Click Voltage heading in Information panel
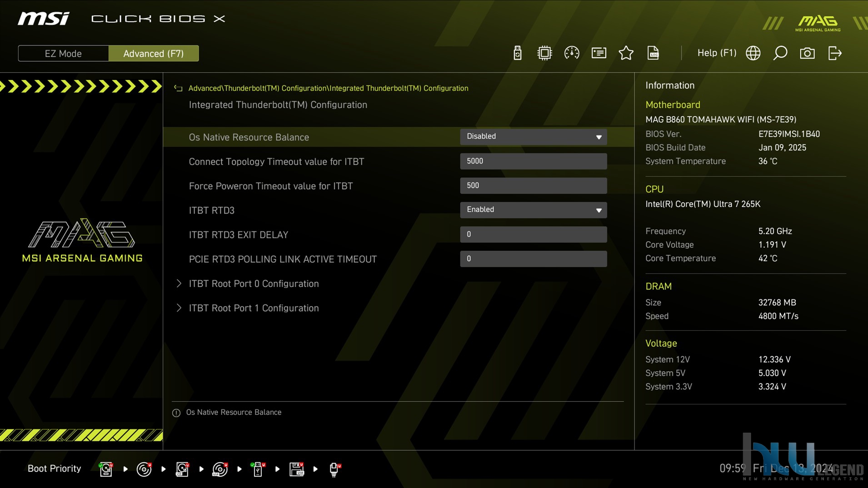868x488 pixels. point(661,344)
